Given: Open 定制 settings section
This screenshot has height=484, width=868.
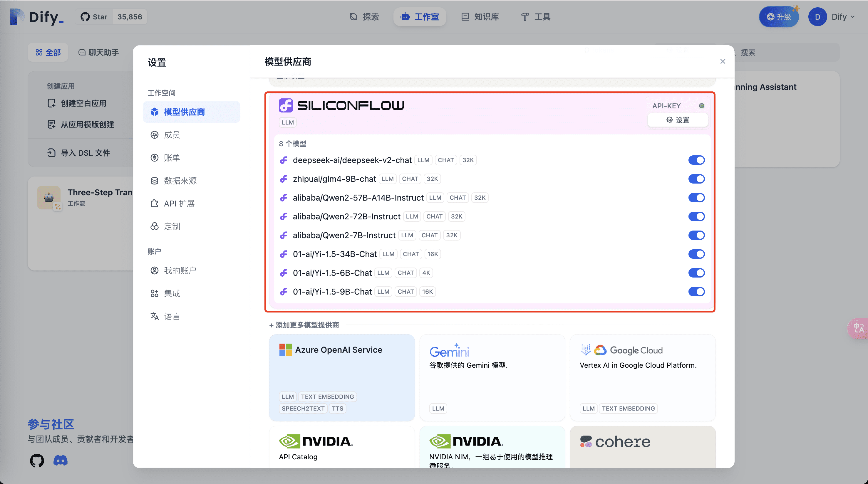Looking at the screenshot, I should [x=191, y=226].
